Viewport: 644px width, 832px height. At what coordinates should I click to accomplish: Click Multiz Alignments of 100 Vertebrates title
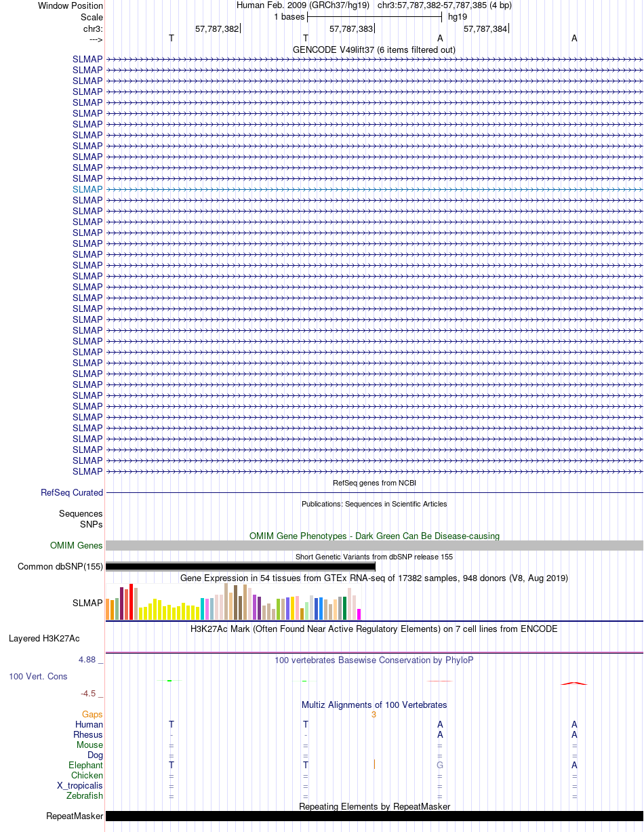pos(374,705)
